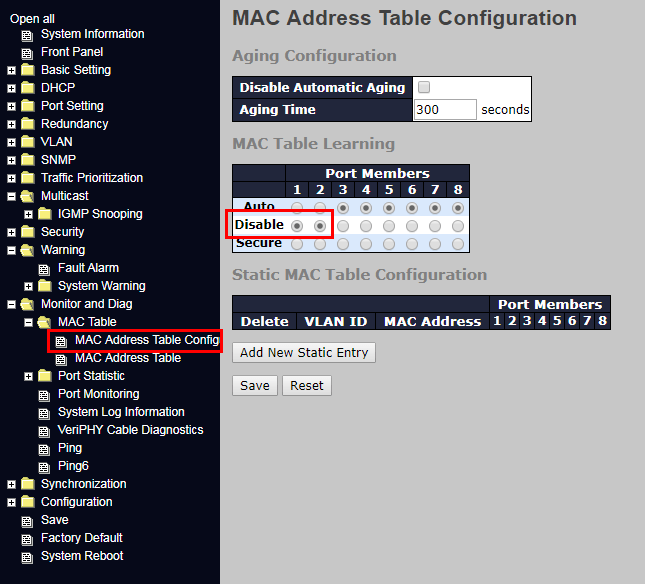Viewport: 645px width, 584px height.
Task: Open the Port Monitoring page
Action: [99, 394]
